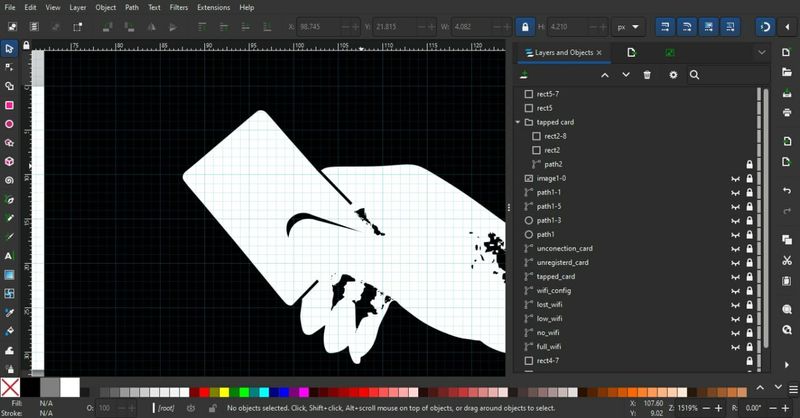The width and height of the screenshot is (800, 418).
Task: Select the 3D Box tool
Action: 9,161
